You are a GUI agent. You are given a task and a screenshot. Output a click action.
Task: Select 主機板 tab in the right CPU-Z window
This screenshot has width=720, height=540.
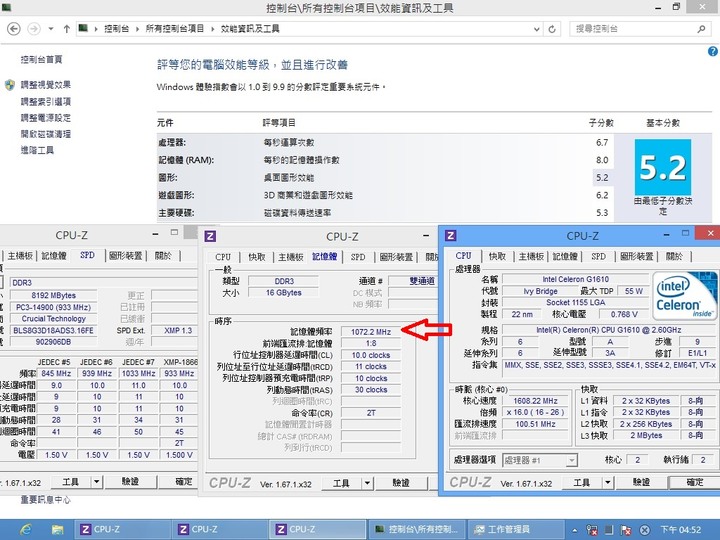(x=531, y=256)
